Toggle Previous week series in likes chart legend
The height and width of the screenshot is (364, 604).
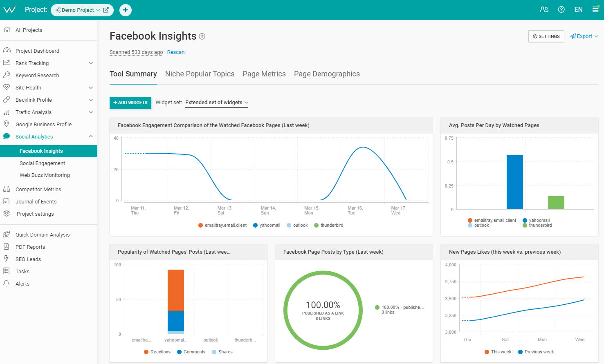tap(536, 352)
